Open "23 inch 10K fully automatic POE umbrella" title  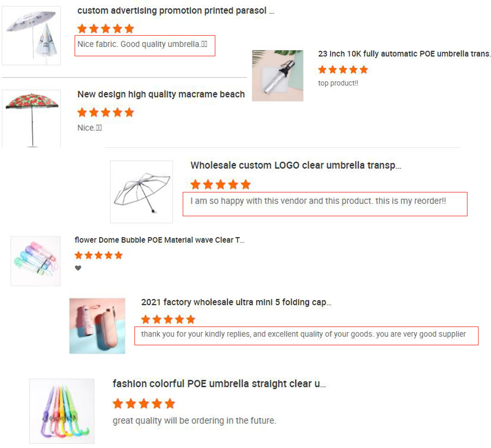coord(404,54)
